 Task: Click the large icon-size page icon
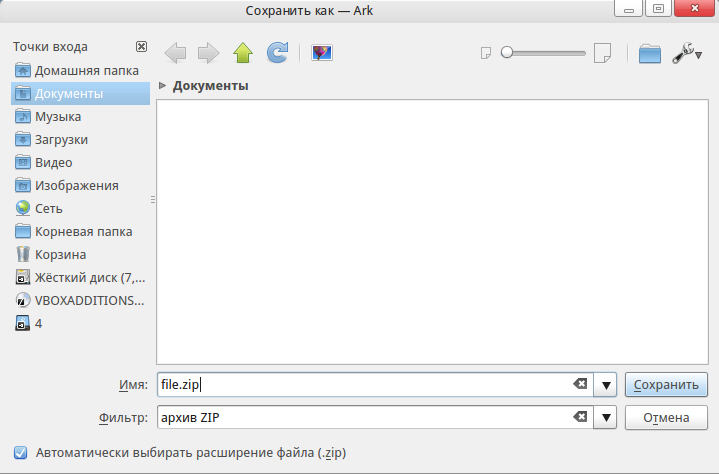(602, 53)
